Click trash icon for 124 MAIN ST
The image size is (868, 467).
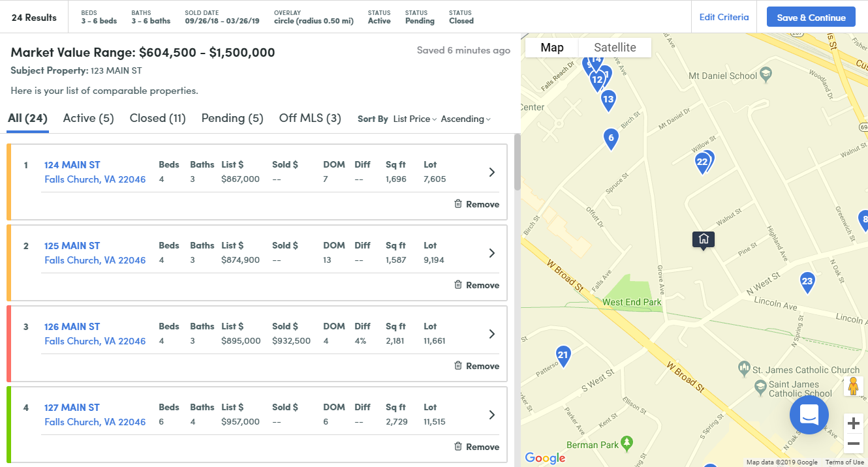[x=458, y=204]
